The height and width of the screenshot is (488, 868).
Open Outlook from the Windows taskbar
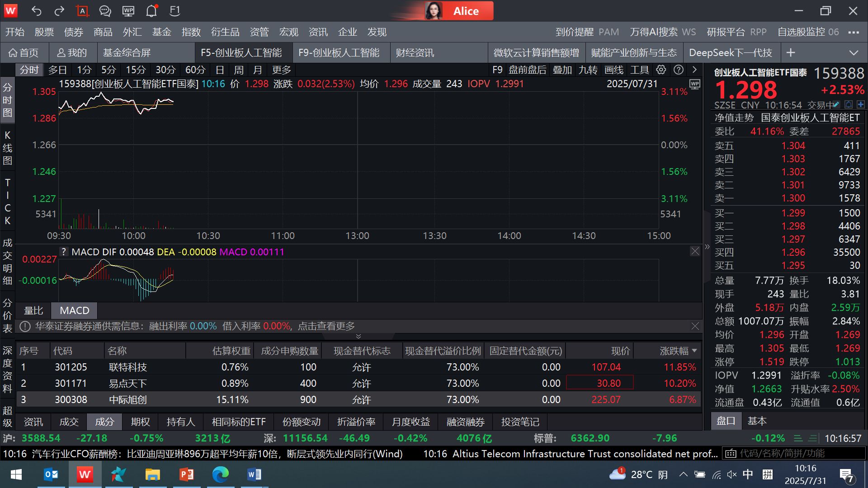click(51, 474)
